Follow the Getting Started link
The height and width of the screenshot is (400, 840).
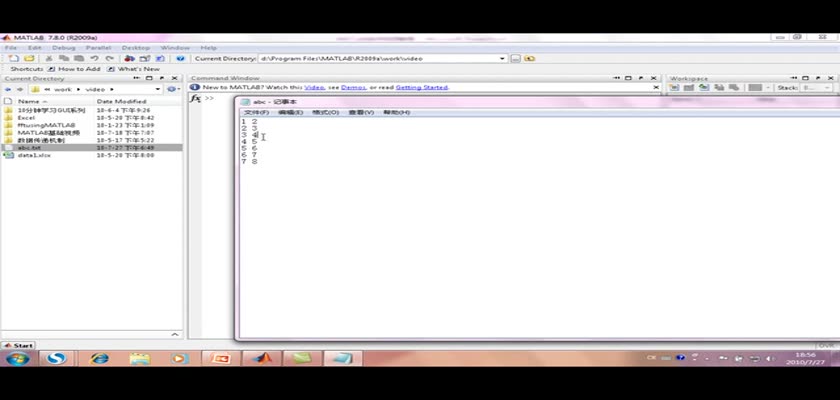click(422, 87)
